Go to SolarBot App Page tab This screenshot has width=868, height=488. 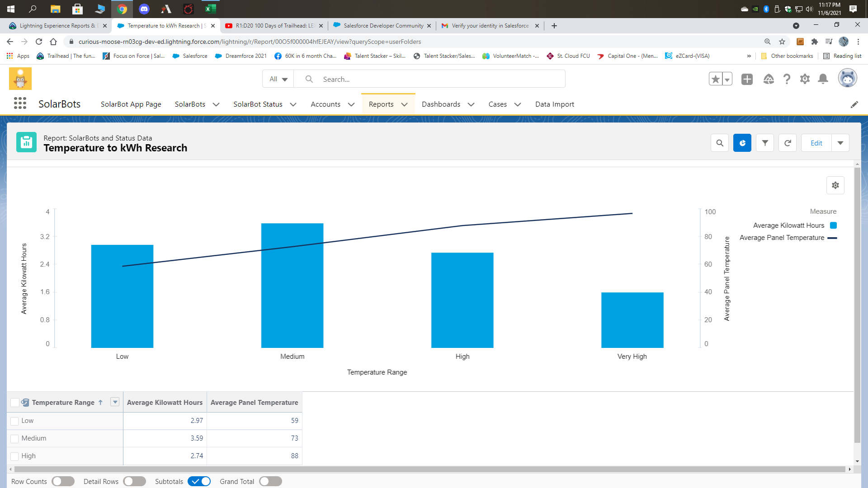point(131,104)
